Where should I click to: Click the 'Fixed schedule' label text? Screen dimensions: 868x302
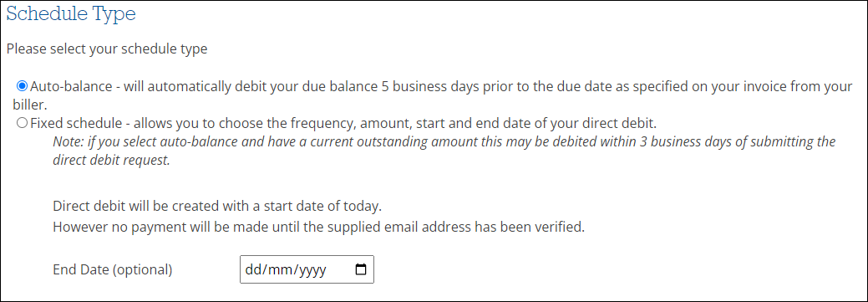click(x=76, y=123)
